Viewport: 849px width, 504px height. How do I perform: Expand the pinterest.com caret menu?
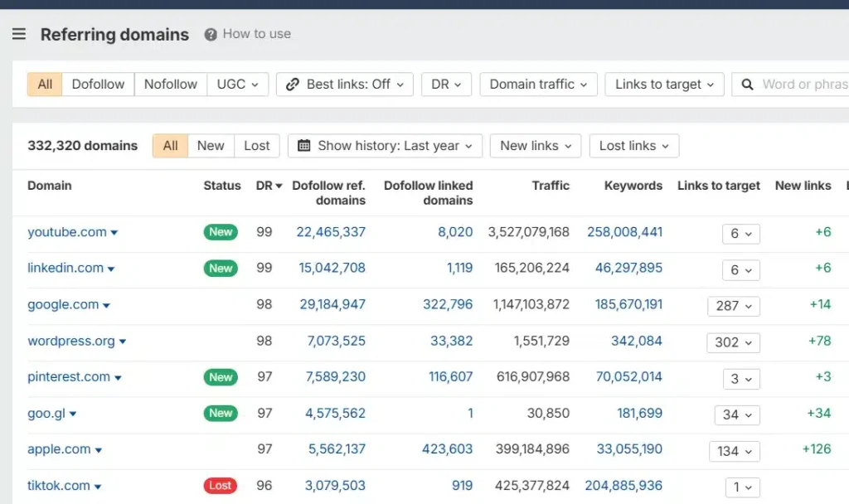click(x=118, y=378)
